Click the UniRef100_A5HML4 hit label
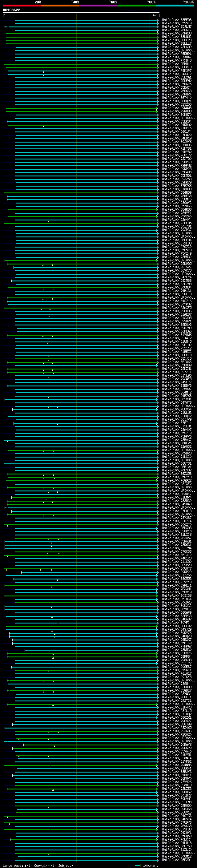Image resolution: width=197 pixels, height=868 pixels. pos(176,64)
